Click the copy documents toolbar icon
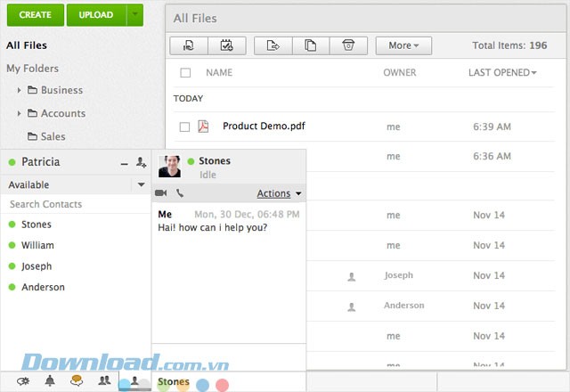The width and height of the screenshot is (570, 392). tap(311, 45)
